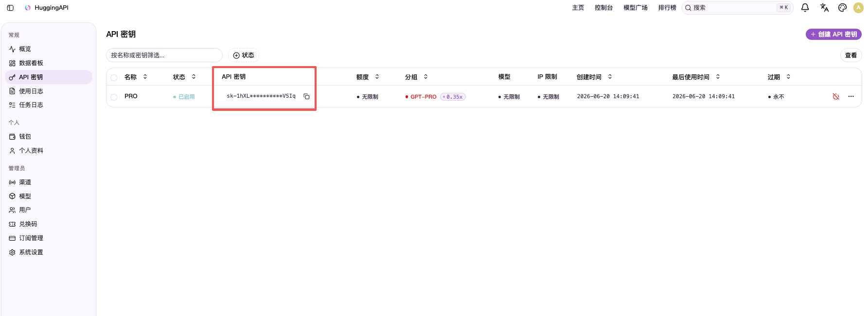Click the API 密钥 page title
The width and height of the screenshot is (868, 316).
(121, 35)
